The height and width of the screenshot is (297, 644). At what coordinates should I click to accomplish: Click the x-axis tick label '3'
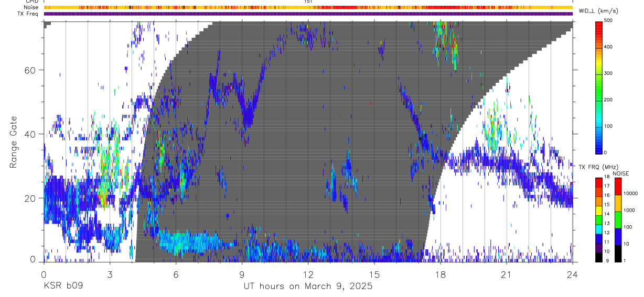[110, 274]
